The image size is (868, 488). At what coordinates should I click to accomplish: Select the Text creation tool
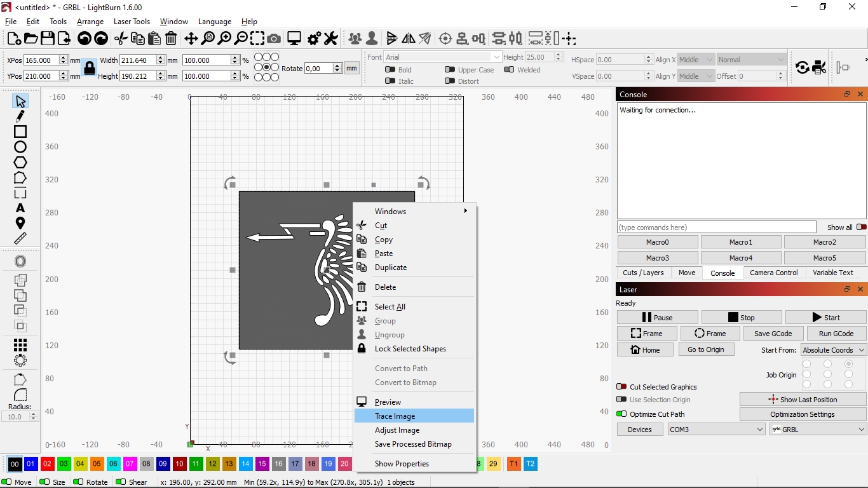[20, 208]
